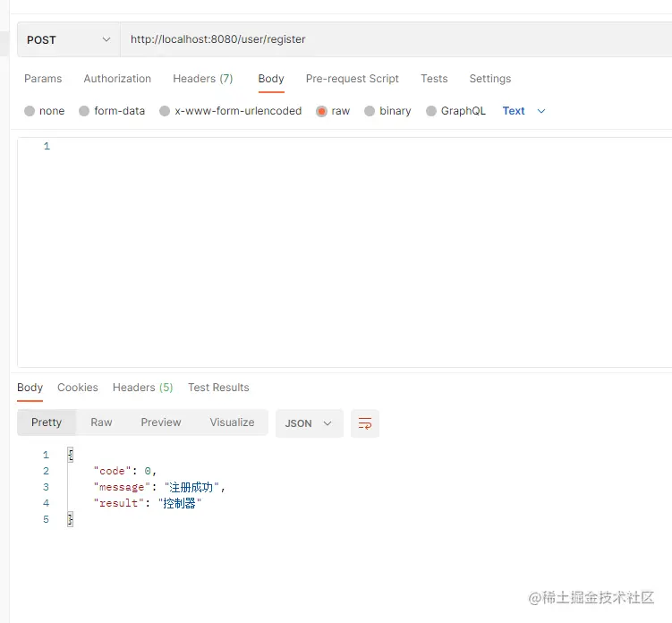Image resolution: width=672 pixels, height=623 pixels.
Task: Open the Pre-request Script tab
Action: [x=353, y=79]
